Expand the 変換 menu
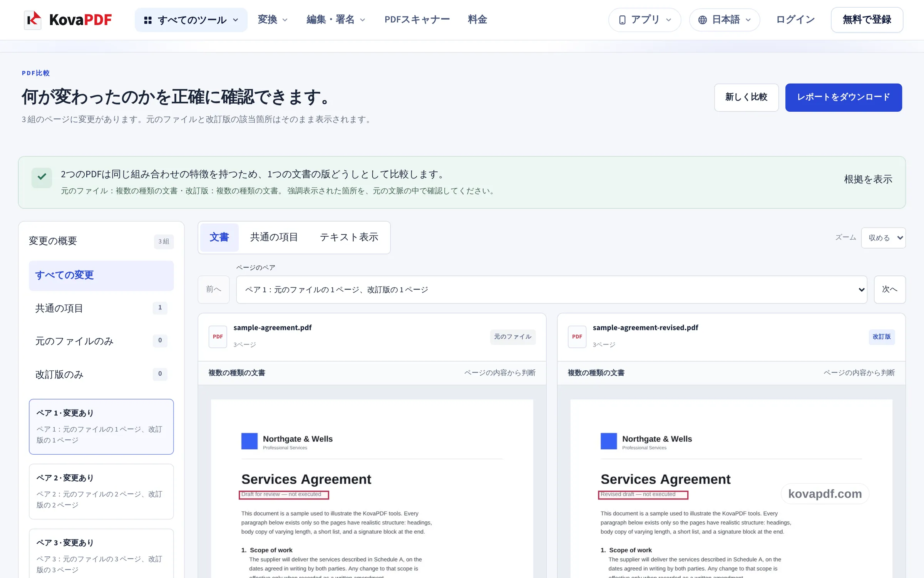 [x=273, y=20]
